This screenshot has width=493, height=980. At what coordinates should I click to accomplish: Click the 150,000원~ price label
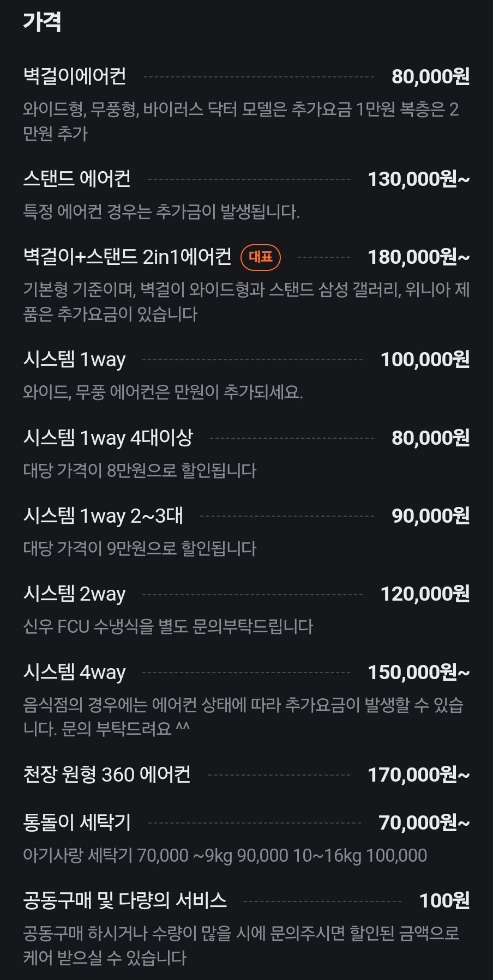[418, 672]
